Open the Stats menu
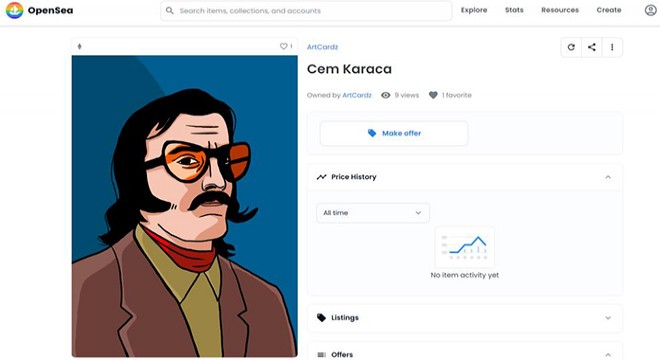This screenshot has height=360, width=660. 514,10
